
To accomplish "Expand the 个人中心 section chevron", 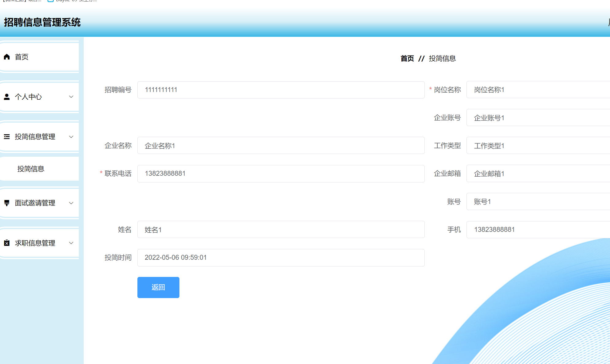I will 71,97.
